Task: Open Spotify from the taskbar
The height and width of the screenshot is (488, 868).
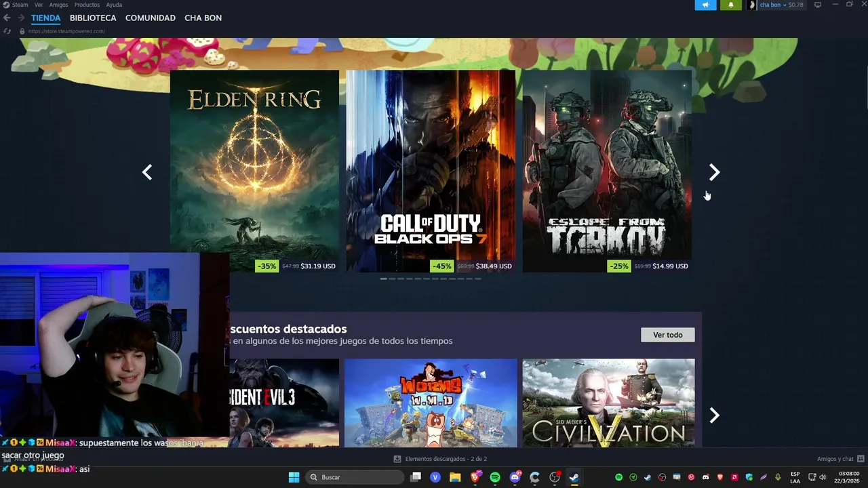Action: pos(495,477)
